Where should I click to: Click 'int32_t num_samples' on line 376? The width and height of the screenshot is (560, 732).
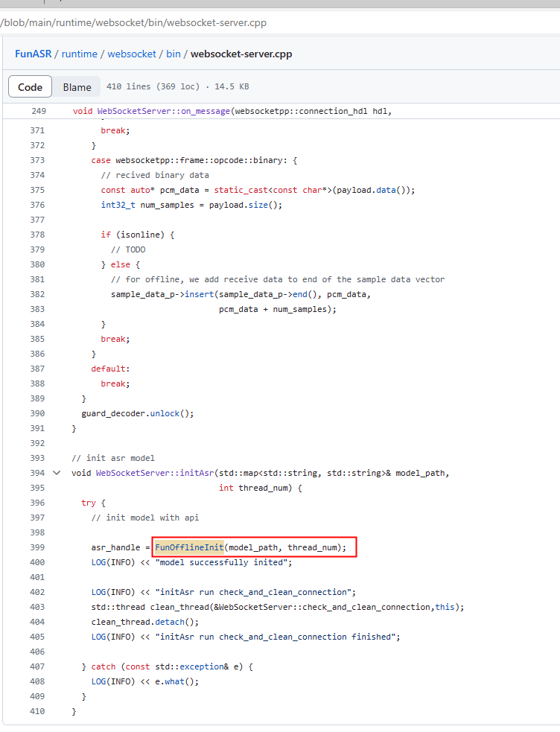[x=147, y=205]
